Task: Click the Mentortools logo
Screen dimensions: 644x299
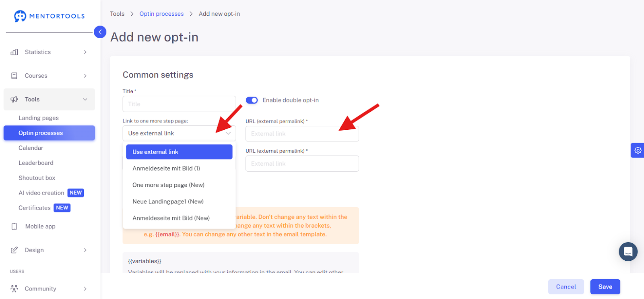Action: pyautogui.click(x=49, y=16)
